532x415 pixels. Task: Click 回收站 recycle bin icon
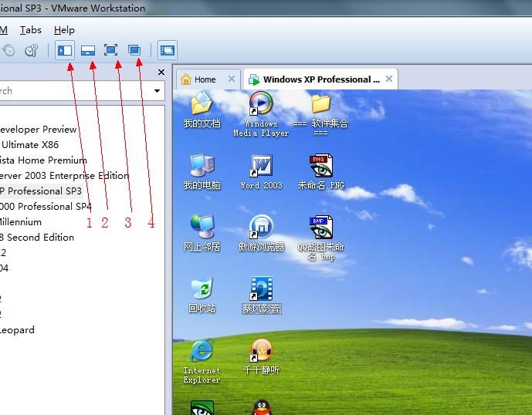[x=202, y=295]
